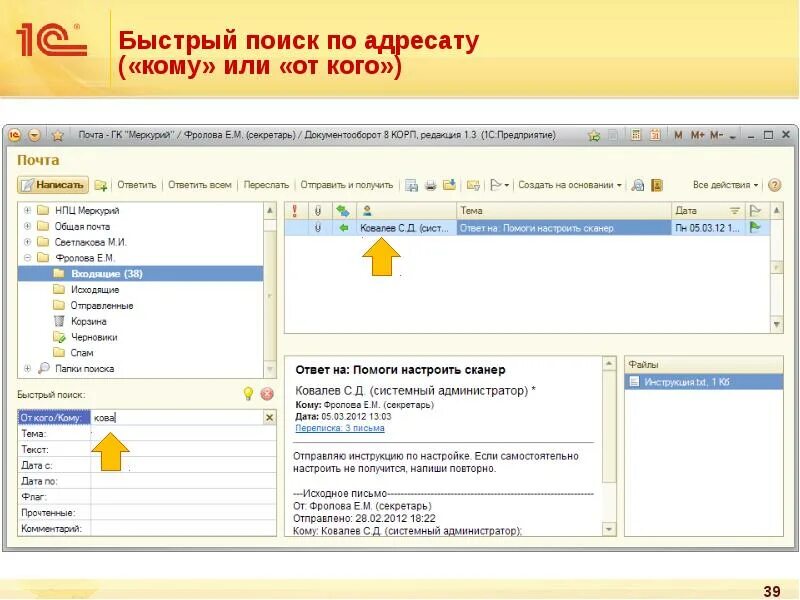Click the От кого/Кому search input field
This screenshot has height=600, width=800.
tap(177, 417)
